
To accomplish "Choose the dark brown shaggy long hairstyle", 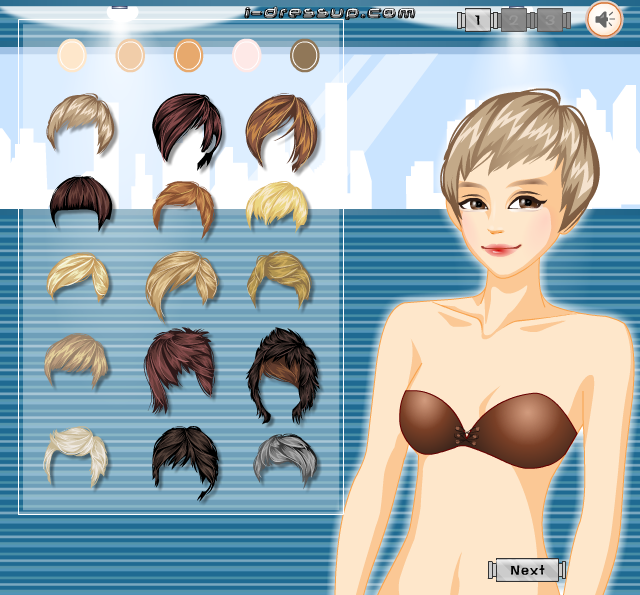I will click(283, 375).
